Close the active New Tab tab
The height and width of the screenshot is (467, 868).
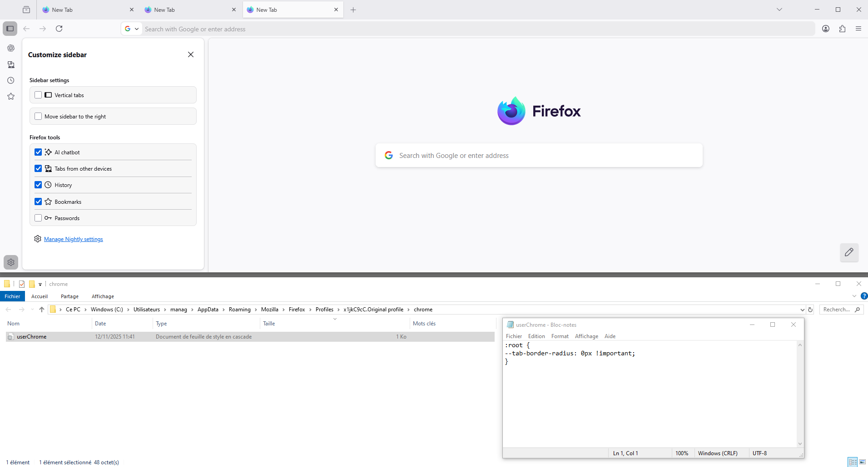coord(336,10)
